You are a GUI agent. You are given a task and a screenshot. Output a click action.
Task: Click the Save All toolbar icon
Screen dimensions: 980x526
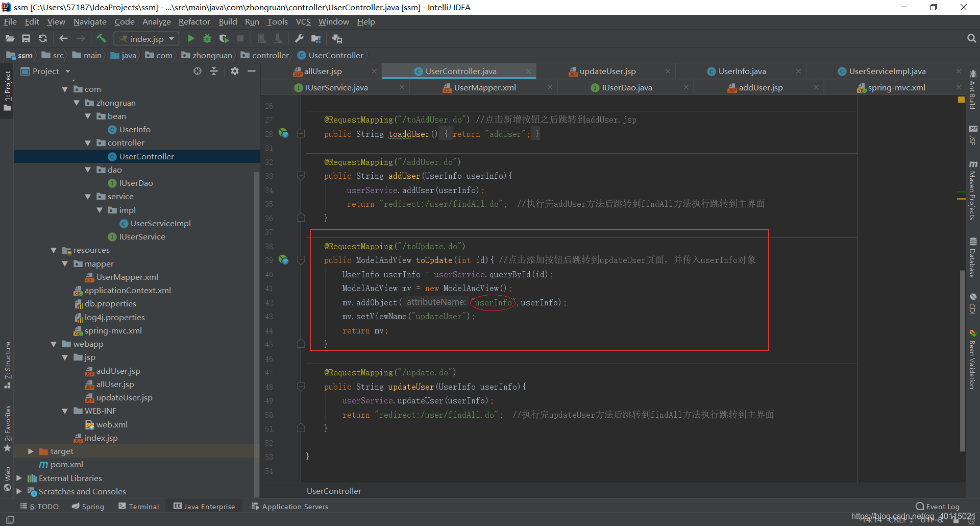point(26,39)
